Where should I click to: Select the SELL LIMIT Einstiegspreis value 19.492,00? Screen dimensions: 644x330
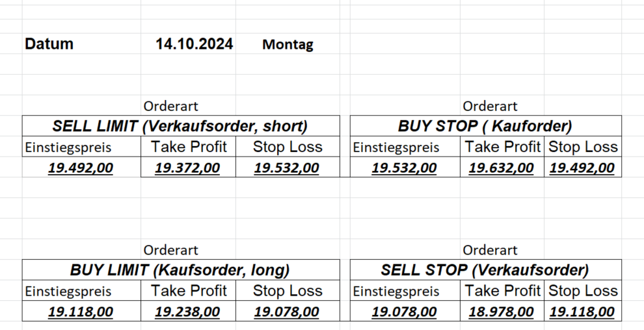(81, 168)
